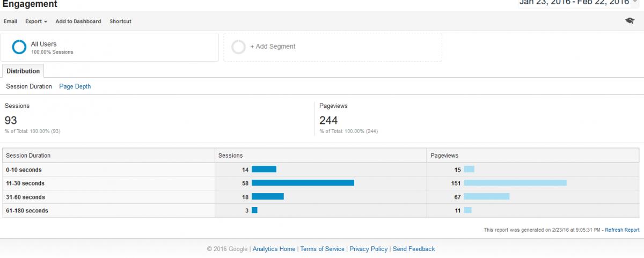Click the + Add Segment box

(333, 47)
